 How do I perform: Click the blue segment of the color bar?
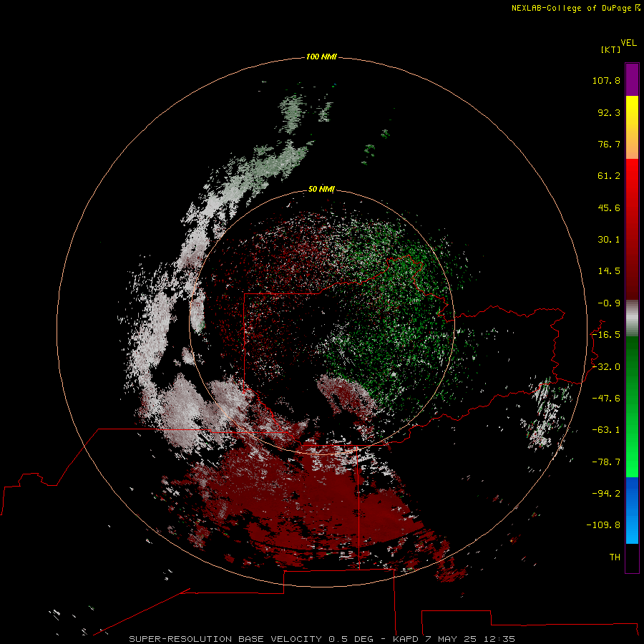coord(632,510)
